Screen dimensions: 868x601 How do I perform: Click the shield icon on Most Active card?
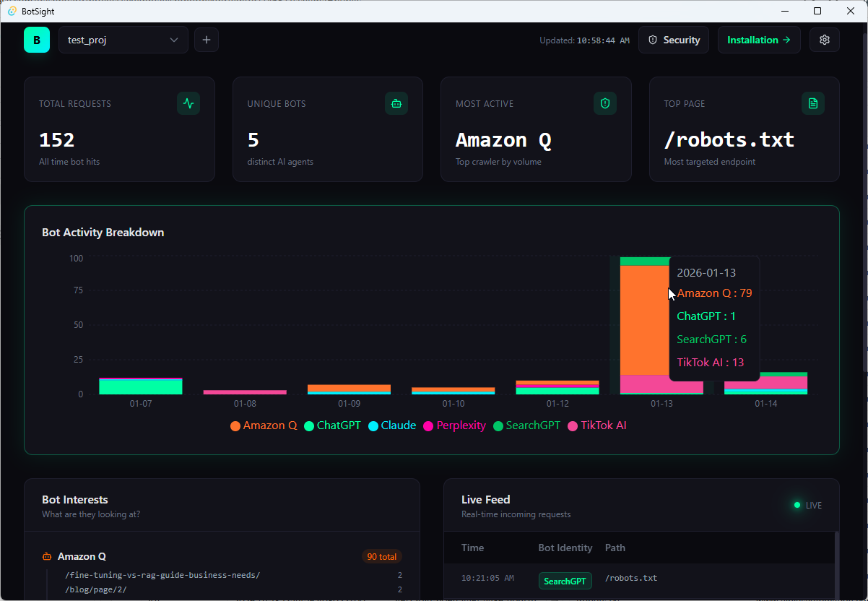tap(604, 103)
